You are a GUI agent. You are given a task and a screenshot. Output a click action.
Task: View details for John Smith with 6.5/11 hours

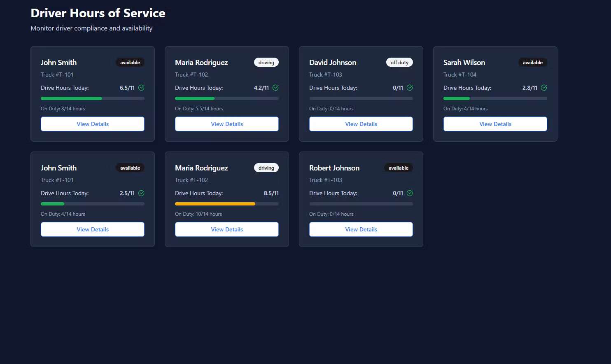93,124
